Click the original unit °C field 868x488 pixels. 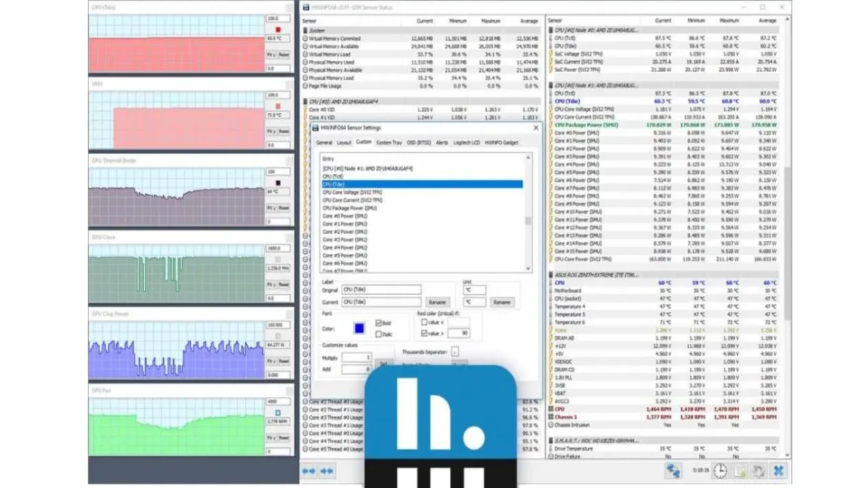475,289
